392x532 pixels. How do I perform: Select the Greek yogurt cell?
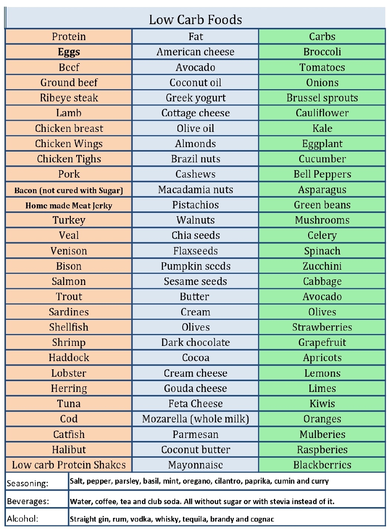(x=195, y=98)
